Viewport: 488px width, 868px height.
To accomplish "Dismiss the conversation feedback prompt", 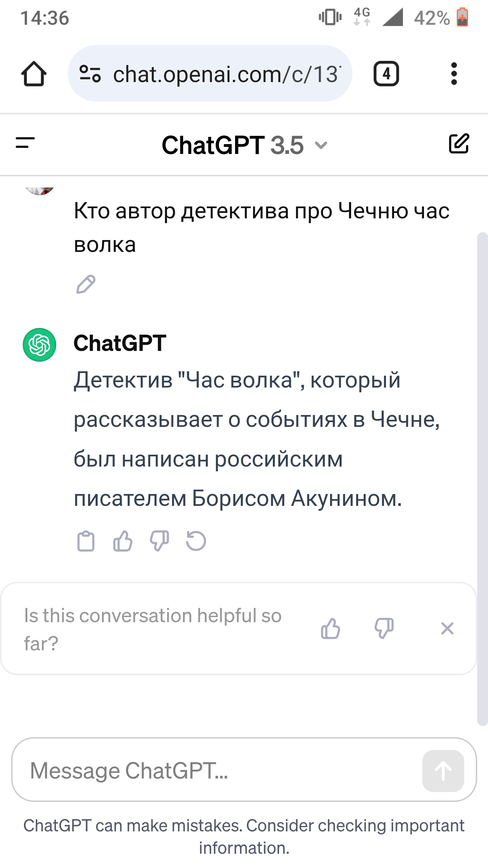I will [447, 629].
